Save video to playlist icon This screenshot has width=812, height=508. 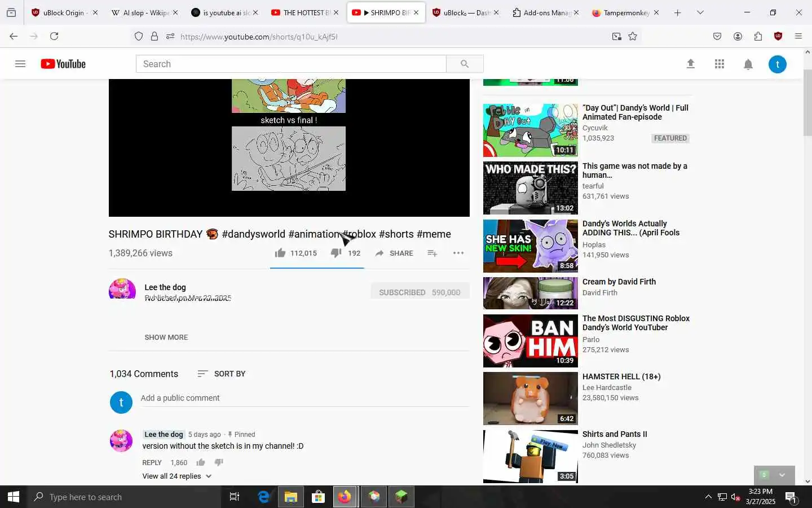click(433, 253)
